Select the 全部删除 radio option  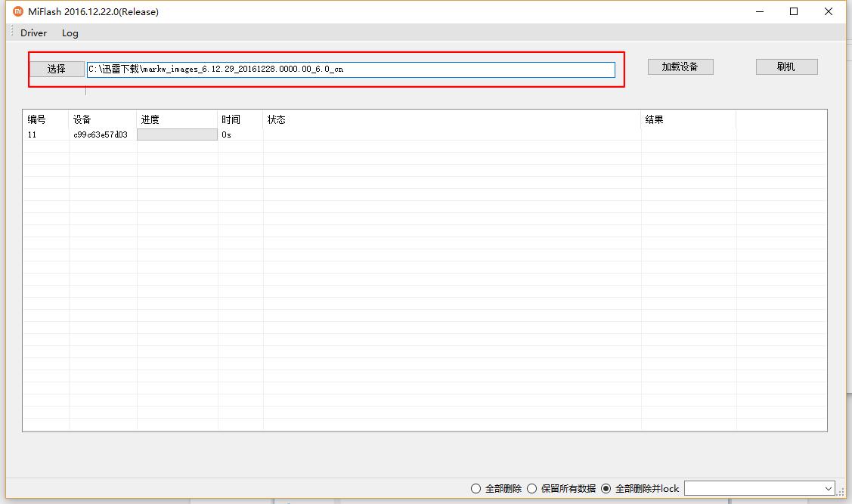point(476,488)
